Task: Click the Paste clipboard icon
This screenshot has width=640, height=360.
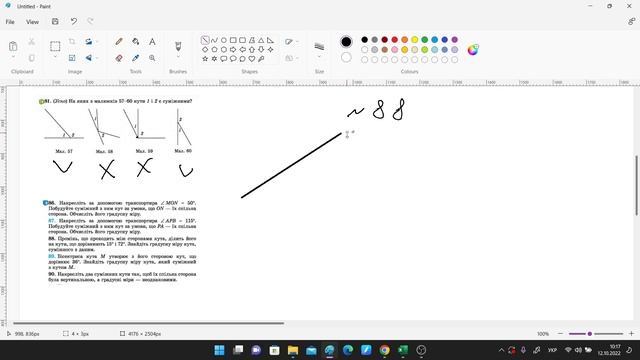Action: click(13, 46)
